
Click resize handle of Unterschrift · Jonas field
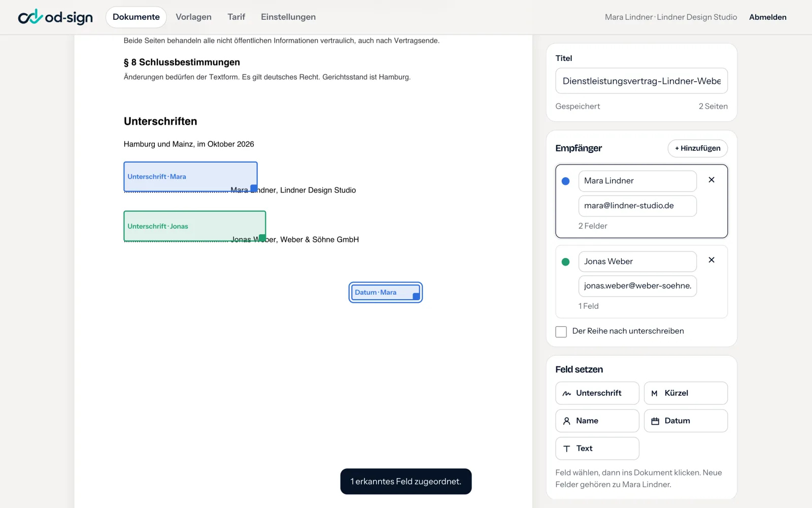pos(262,238)
